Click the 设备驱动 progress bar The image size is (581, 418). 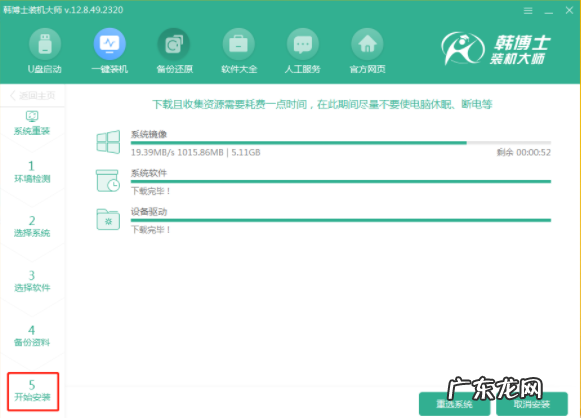[341, 220]
